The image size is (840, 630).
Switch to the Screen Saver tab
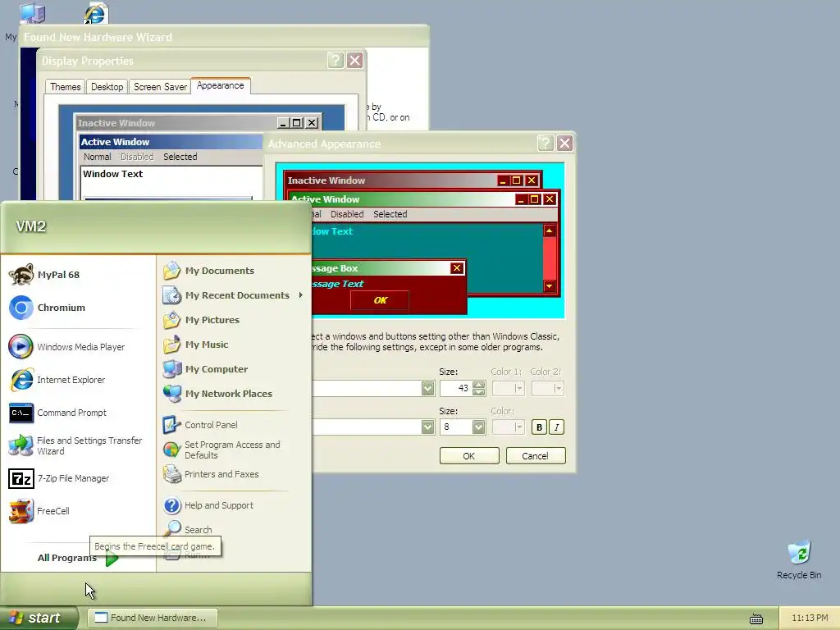pyautogui.click(x=160, y=87)
